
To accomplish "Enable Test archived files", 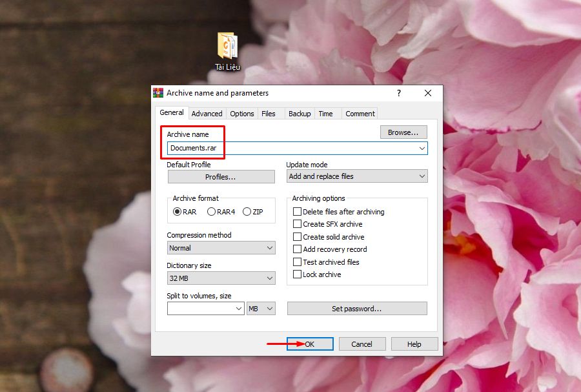I will click(297, 262).
